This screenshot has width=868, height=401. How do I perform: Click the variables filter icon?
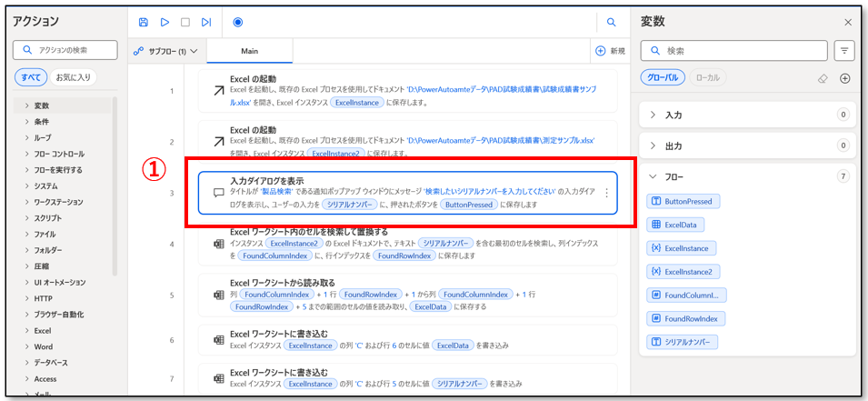tap(845, 50)
